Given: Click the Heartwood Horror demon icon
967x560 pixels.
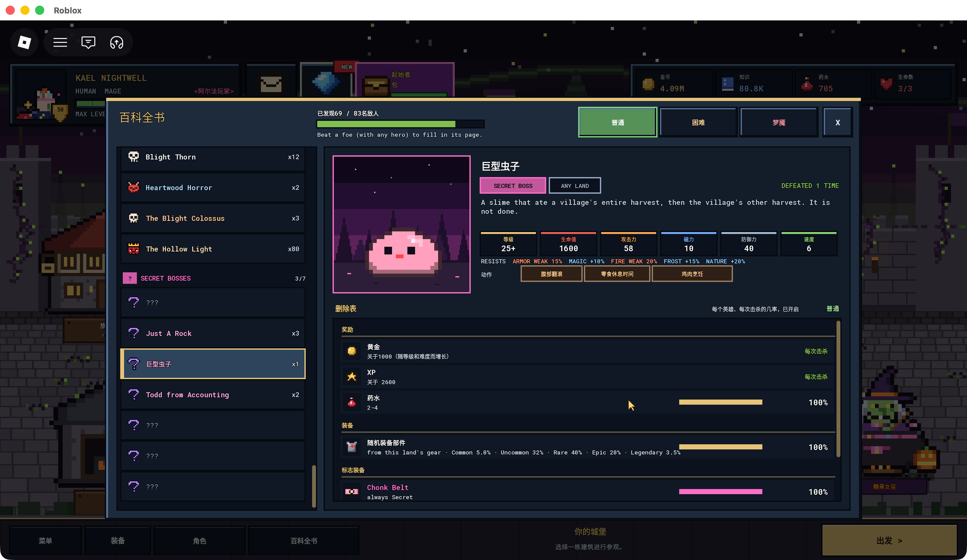Looking at the screenshot, I should tap(134, 187).
